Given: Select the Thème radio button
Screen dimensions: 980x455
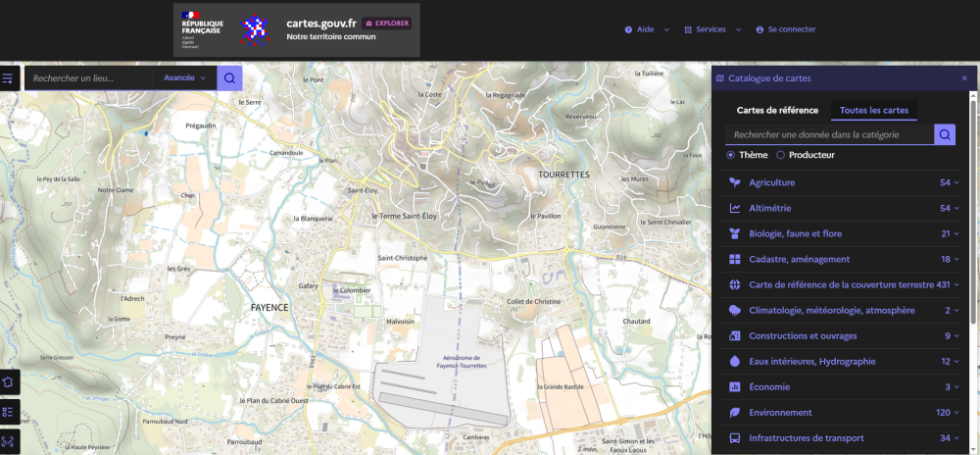Looking at the screenshot, I should coord(731,155).
